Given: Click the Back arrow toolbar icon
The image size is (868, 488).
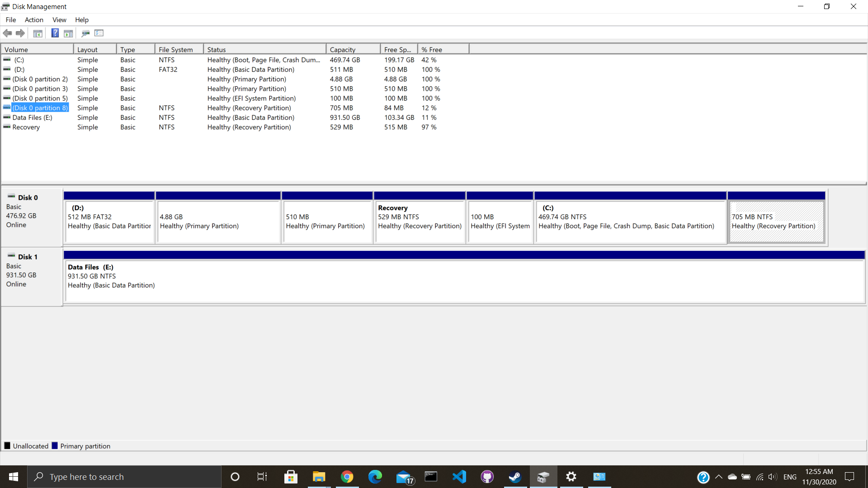Looking at the screenshot, I should [x=7, y=33].
